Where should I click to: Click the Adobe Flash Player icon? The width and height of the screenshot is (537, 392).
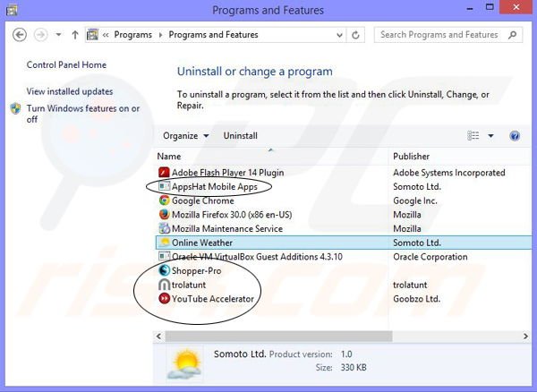tap(165, 173)
